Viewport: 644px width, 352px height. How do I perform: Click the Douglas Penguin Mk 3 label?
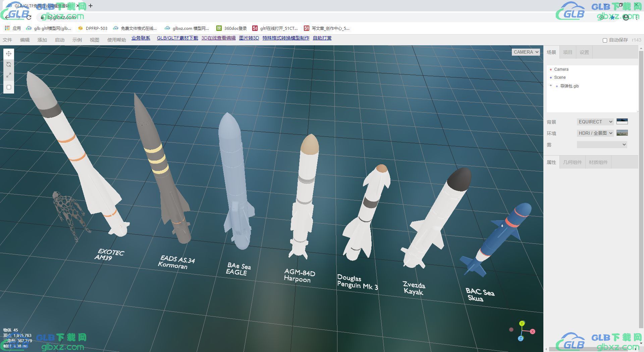coord(358,282)
